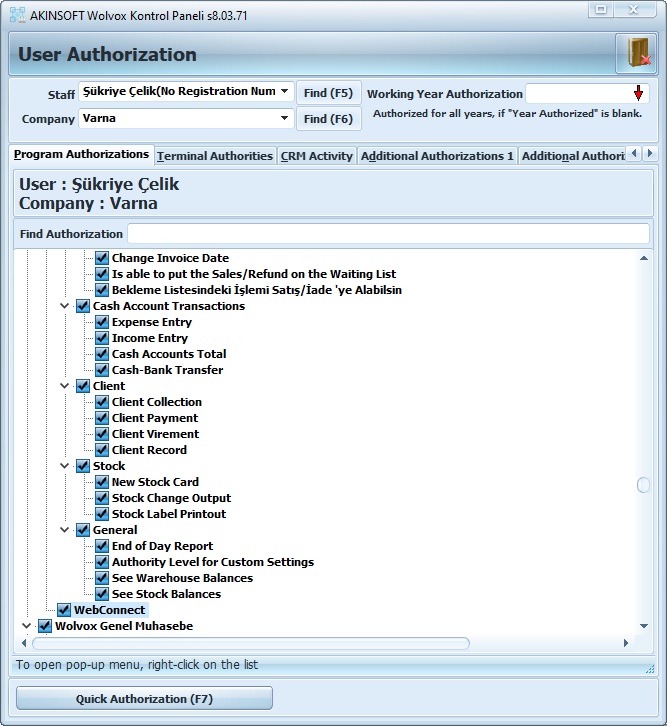Toggle Client Record checkbox

pyautogui.click(x=102, y=450)
